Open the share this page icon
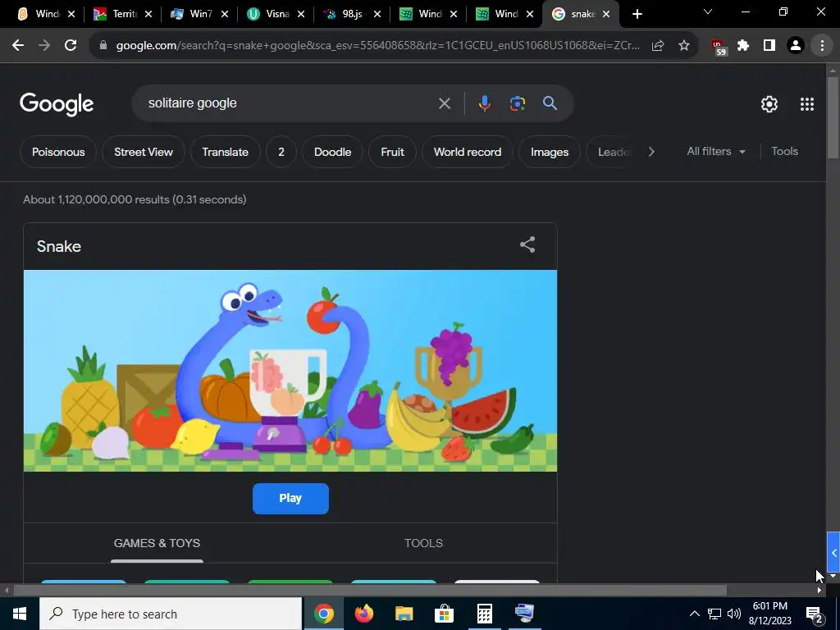 coord(658,46)
